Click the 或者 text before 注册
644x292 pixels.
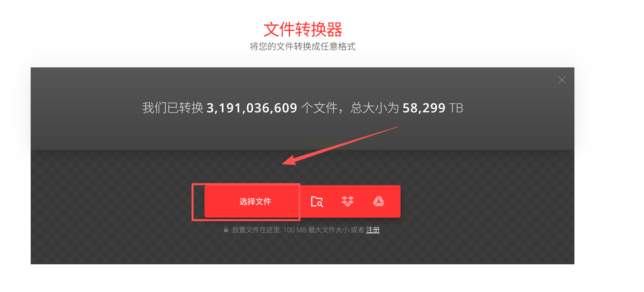click(357, 230)
